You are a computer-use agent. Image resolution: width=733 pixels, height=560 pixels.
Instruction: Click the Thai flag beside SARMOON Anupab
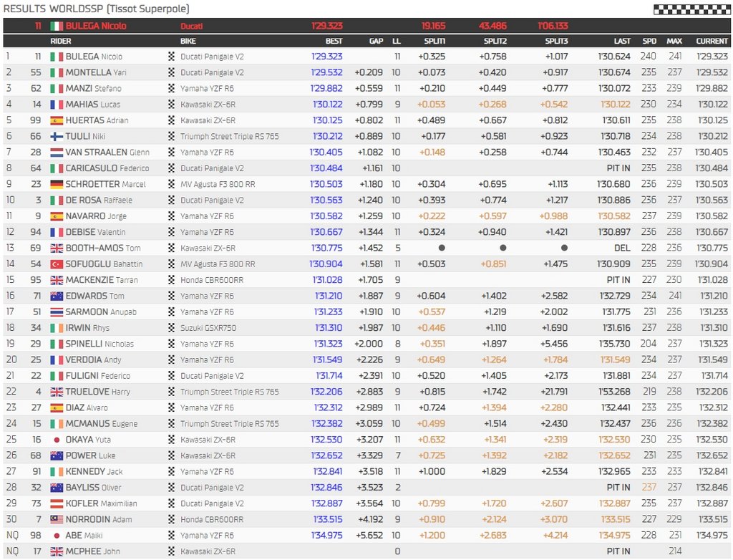click(57, 312)
